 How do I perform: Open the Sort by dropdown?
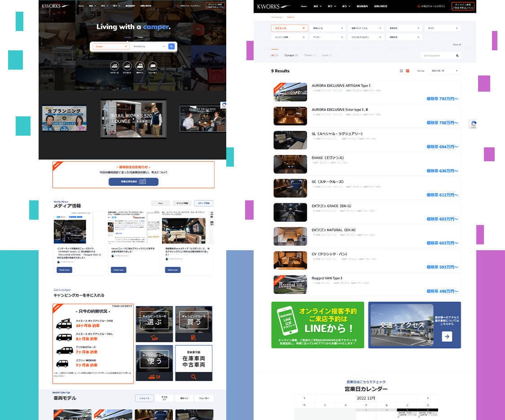click(444, 71)
